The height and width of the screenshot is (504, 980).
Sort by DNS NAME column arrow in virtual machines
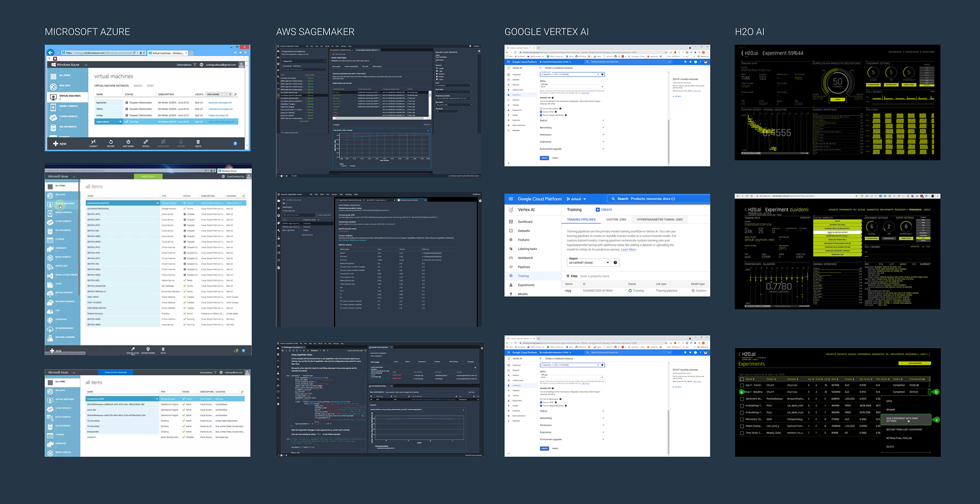[230, 94]
